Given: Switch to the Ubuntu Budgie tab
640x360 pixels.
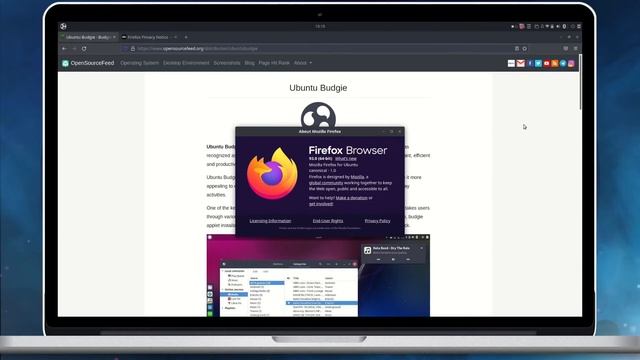Looking at the screenshot, I should point(87,37).
